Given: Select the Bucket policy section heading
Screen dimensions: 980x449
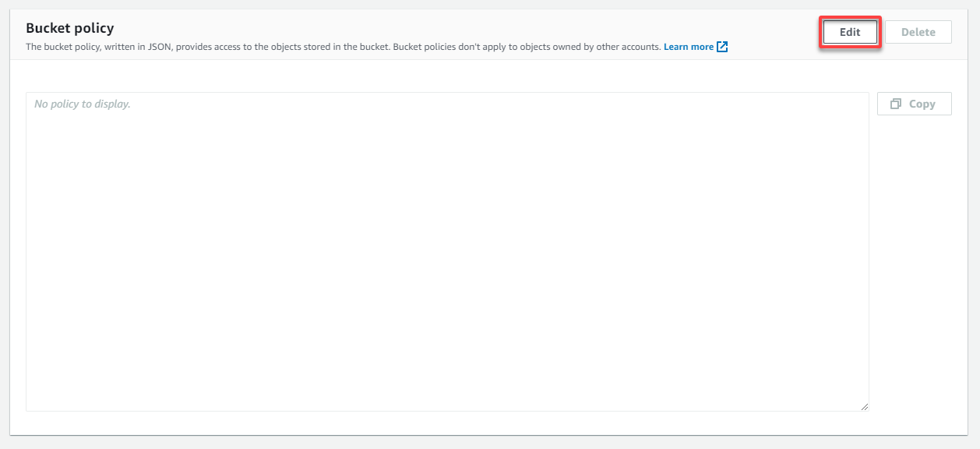Looking at the screenshot, I should coord(70,28).
